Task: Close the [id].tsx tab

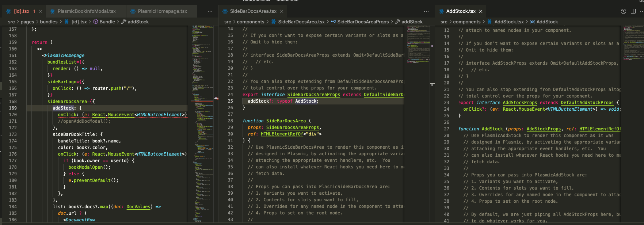Action: [x=41, y=11]
